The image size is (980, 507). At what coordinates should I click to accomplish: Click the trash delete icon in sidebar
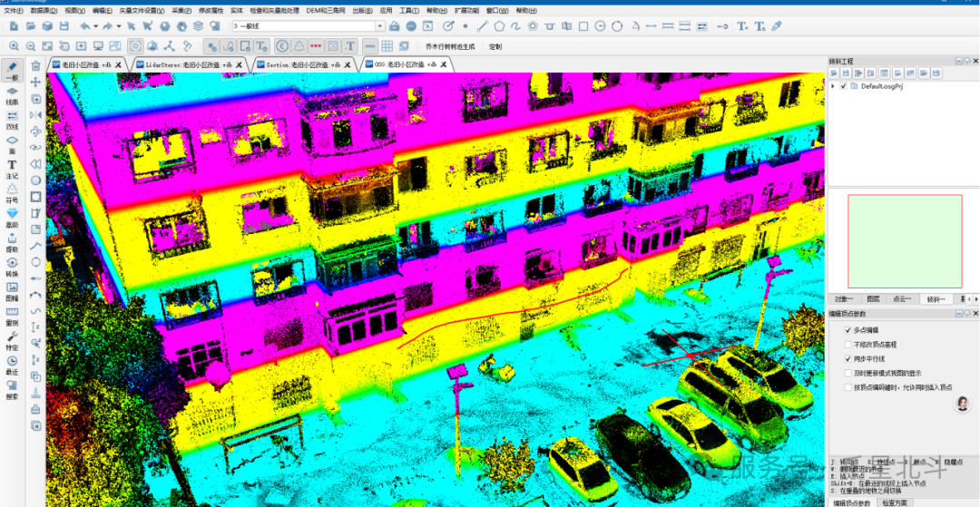(x=36, y=65)
